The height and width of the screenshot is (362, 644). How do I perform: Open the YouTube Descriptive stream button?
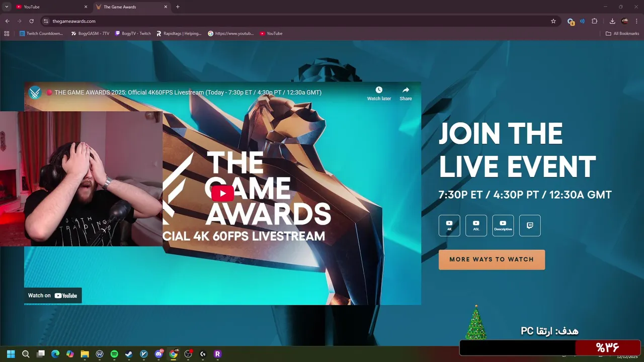(x=503, y=226)
